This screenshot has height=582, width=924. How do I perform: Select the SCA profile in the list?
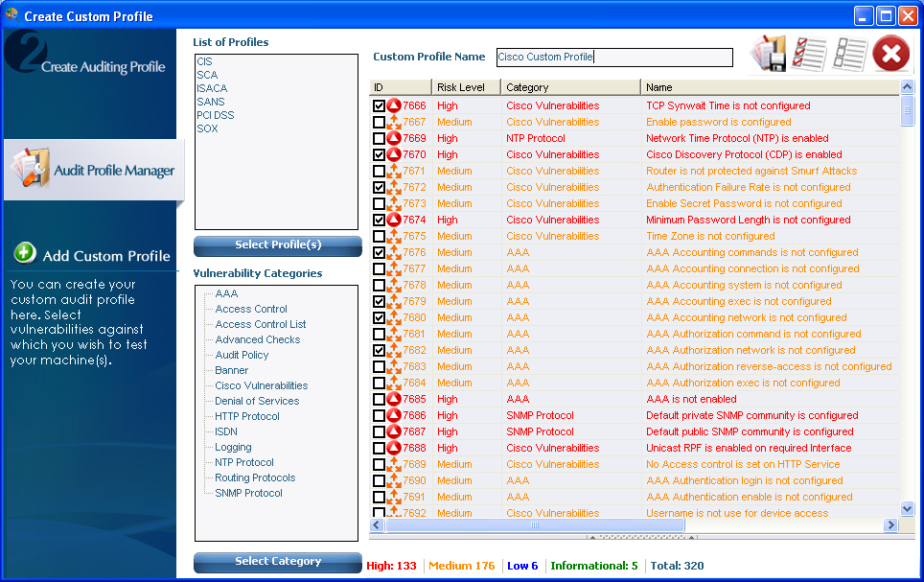click(207, 75)
